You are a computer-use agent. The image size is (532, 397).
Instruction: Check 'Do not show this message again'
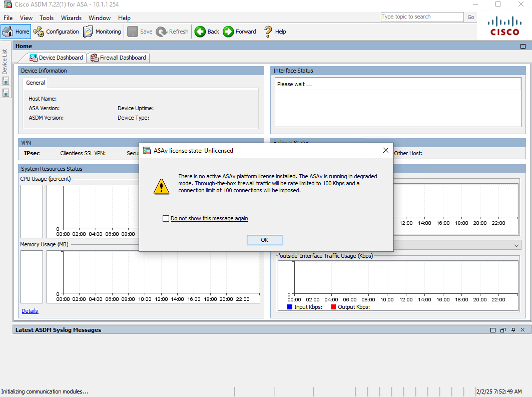[166, 218]
